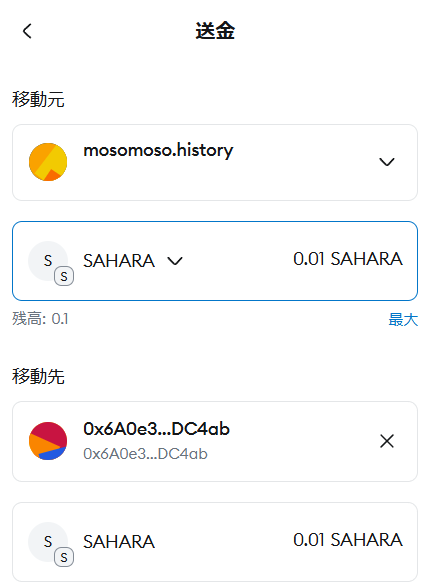The height and width of the screenshot is (587, 428).
Task: Click the destination SAHARA token icon
Action: click(48, 542)
